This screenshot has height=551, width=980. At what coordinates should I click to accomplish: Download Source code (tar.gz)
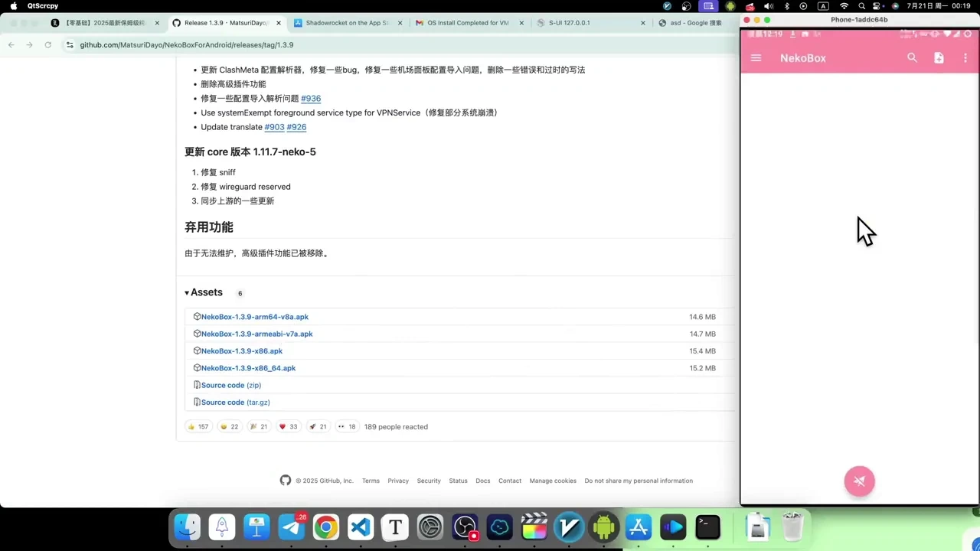236,402
